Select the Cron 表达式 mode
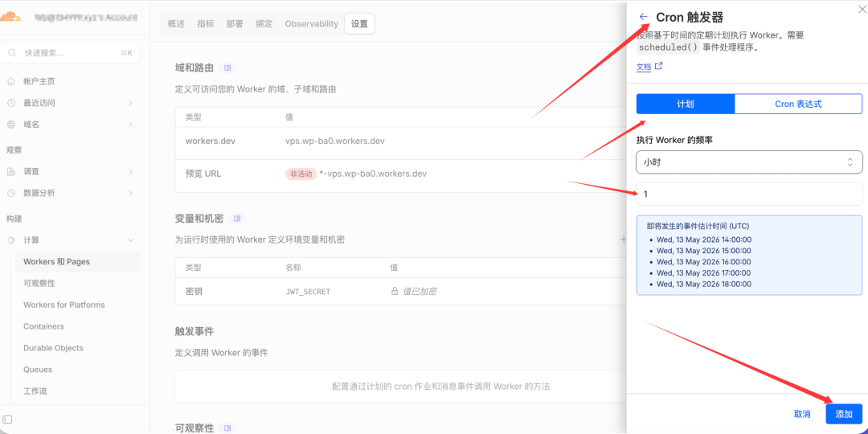Viewport: 868px width, 434px height. pos(798,104)
